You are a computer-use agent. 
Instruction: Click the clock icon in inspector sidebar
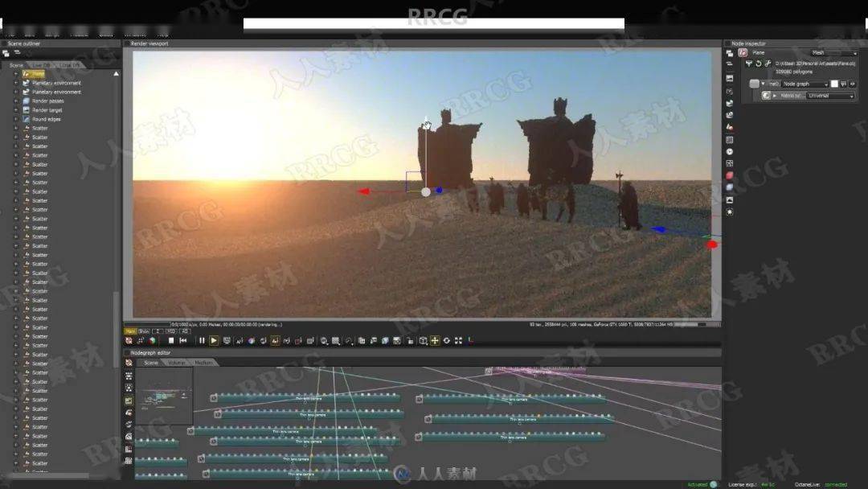click(729, 151)
